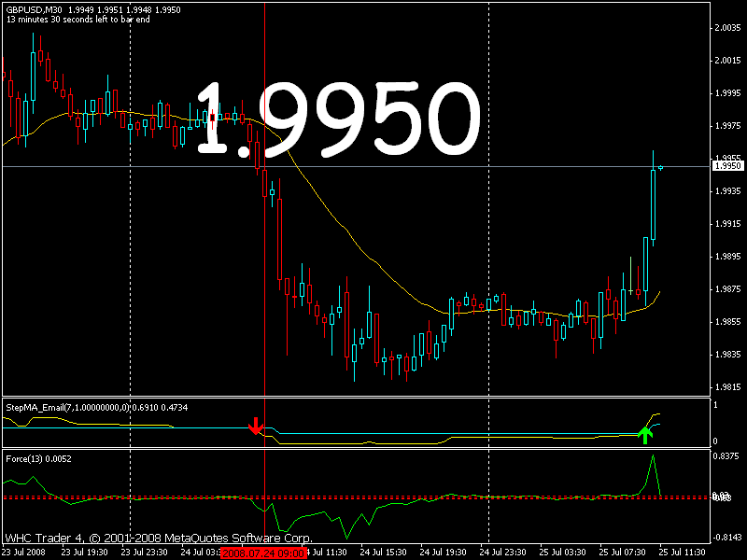Click price scale value 1.9895
Image resolution: width=747 pixels, height=560 pixels.
pos(728,257)
